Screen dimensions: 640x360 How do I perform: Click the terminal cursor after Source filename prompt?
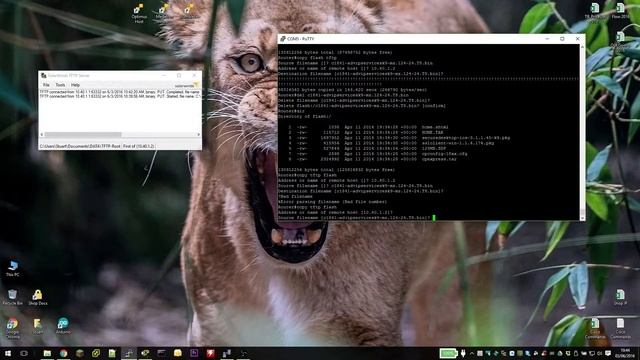434,218
